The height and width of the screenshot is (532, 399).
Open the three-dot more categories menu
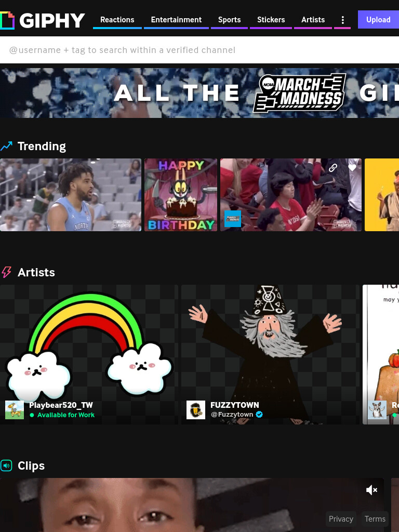[343, 20]
